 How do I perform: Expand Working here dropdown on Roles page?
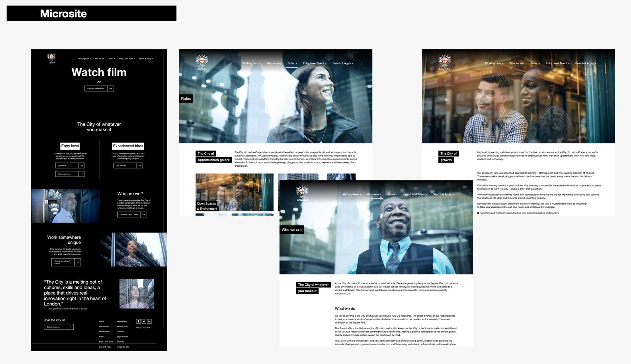[251, 63]
